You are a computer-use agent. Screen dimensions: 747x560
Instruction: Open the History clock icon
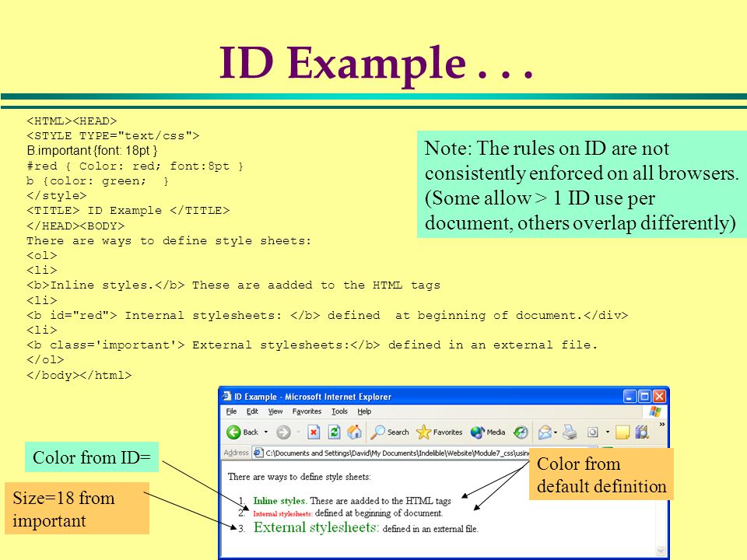coord(521,432)
